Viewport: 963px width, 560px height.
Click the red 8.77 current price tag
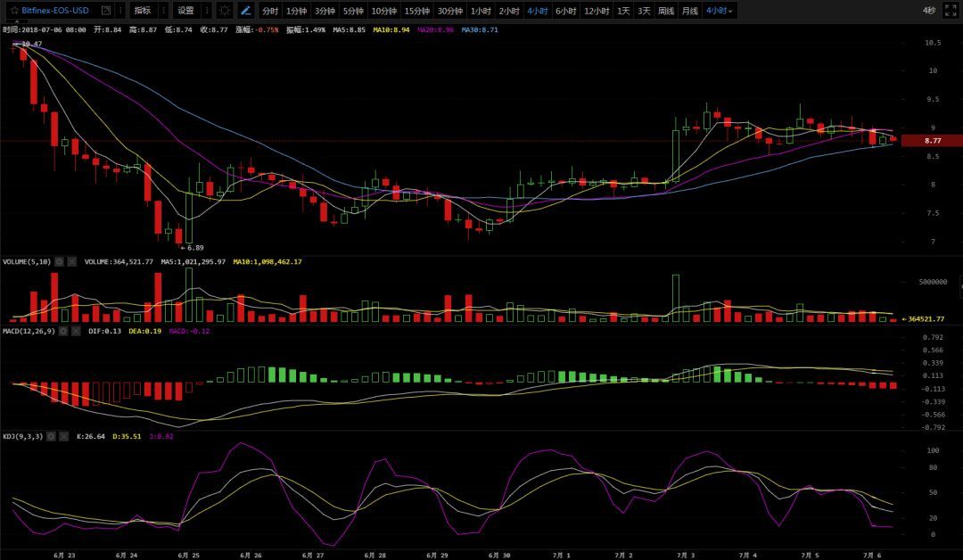click(933, 141)
